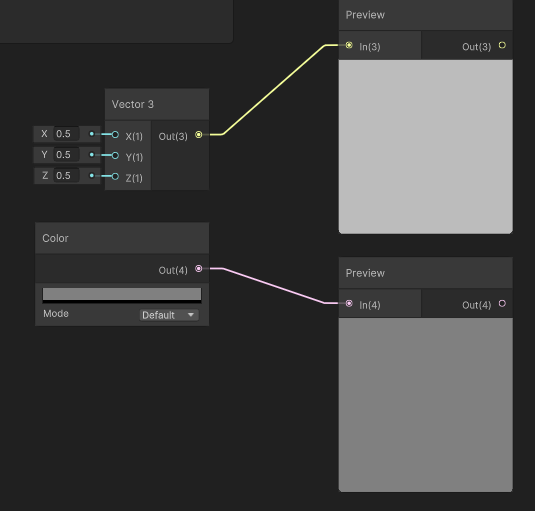Viewport: 535px width, 511px height.
Task: Select the Color node title bar
Action: pos(122,238)
